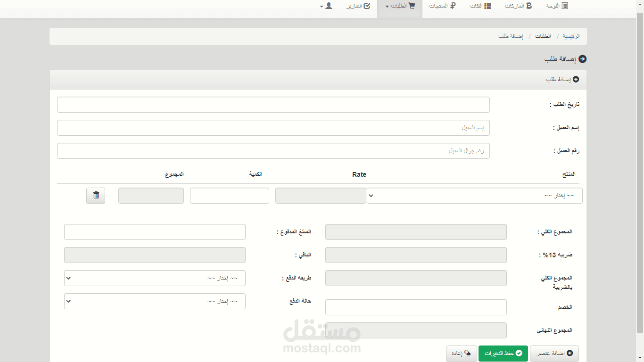Image resolution: width=644 pixels, height=362 pixels.
Task: Open the user profile icon menu
Action: coord(329,6)
